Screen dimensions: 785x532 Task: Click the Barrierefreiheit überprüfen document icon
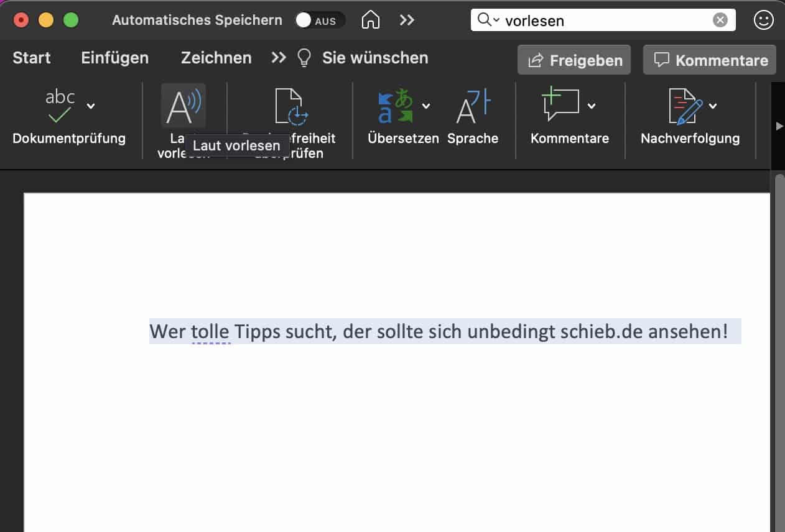click(x=291, y=106)
